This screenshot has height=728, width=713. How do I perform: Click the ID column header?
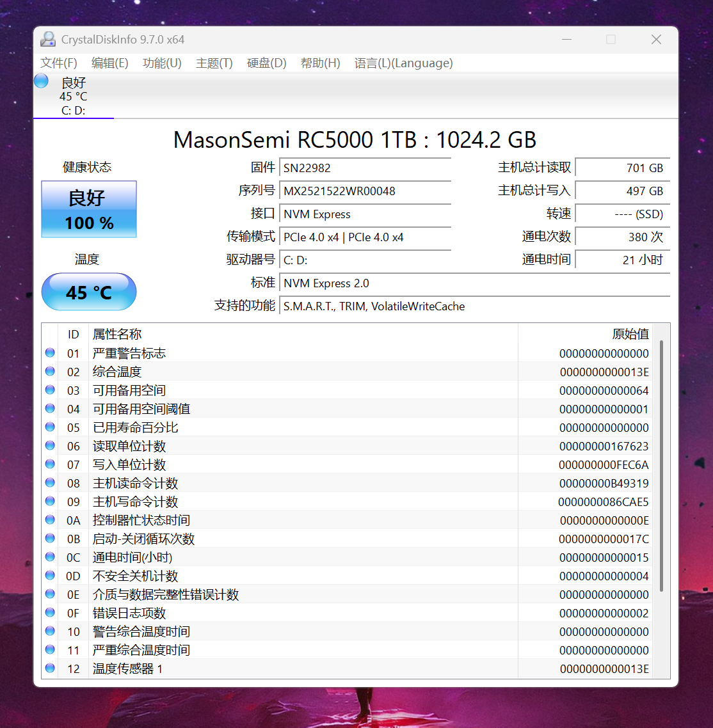pyautogui.click(x=74, y=335)
